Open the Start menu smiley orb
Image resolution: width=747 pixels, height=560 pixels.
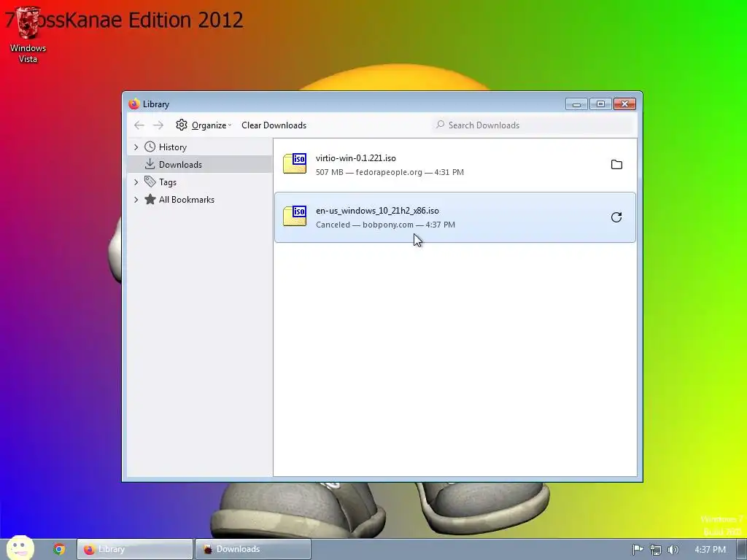(x=20, y=548)
